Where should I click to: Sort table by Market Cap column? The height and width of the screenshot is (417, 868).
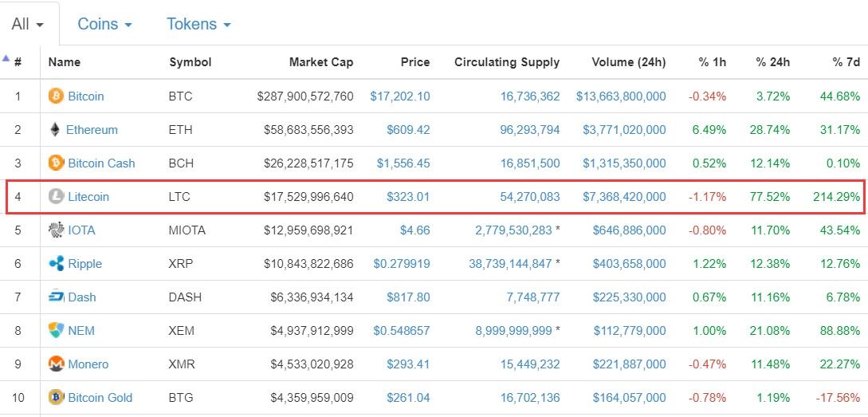point(320,62)
